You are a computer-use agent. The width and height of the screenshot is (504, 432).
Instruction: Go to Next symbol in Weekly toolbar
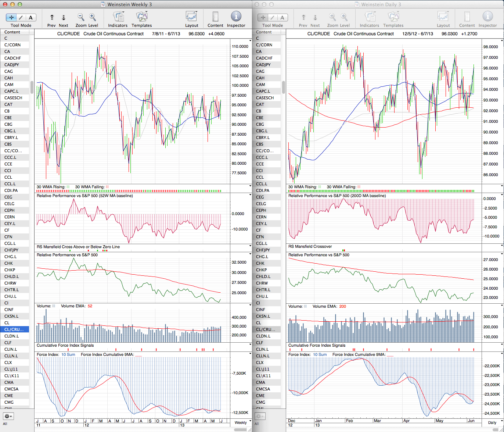[63, 17]
